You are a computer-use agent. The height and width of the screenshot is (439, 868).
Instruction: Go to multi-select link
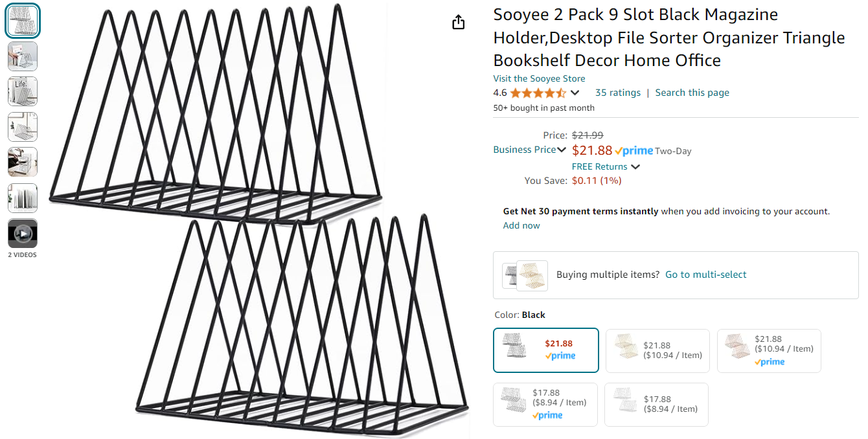[705, 275]
